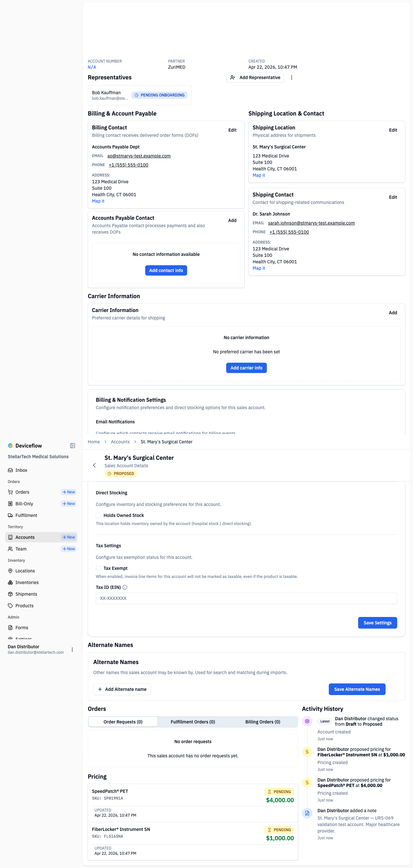This screenshot has height=868, width=413.
Task: Enable Holds Owned Stock checkbox
Action: [x=98, y=515]
